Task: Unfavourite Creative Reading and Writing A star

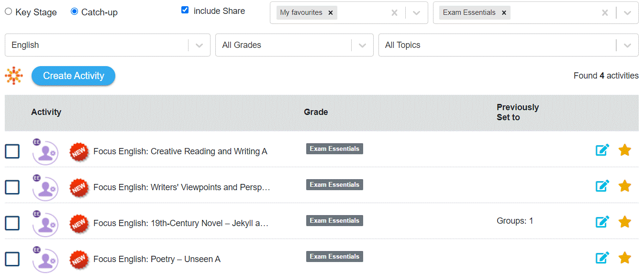Action: (624, 150)
